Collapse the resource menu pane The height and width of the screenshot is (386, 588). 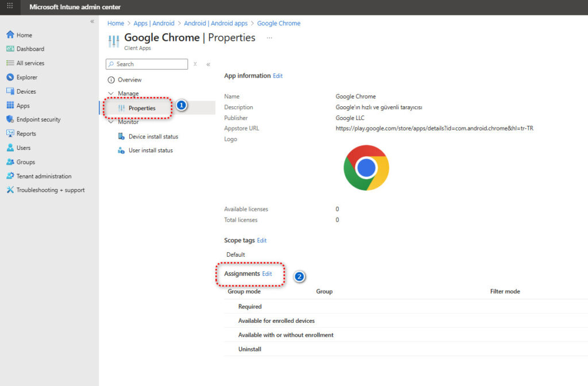(208, 64)
